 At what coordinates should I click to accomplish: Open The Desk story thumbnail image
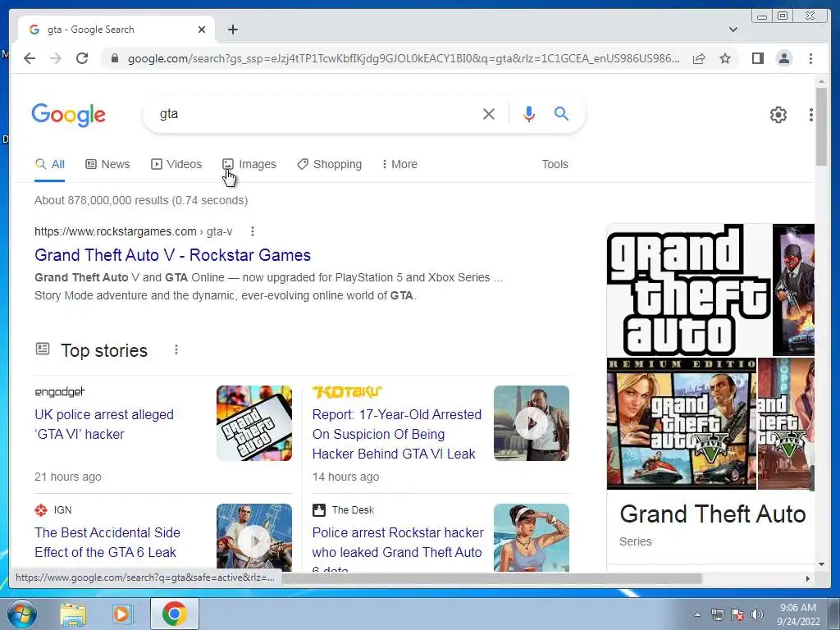coord(531,537)
